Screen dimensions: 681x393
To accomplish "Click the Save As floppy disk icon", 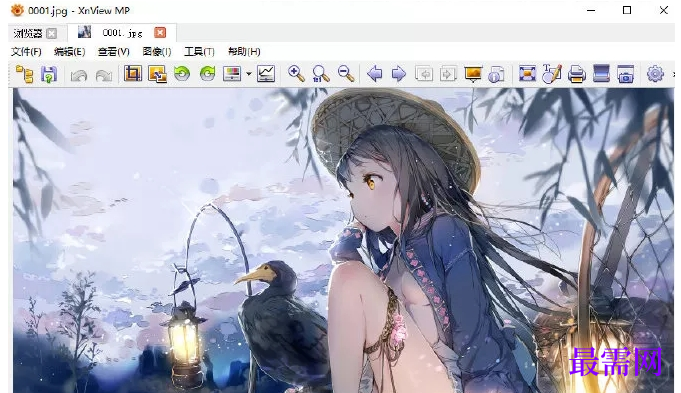I will click(x=49, y=74).
